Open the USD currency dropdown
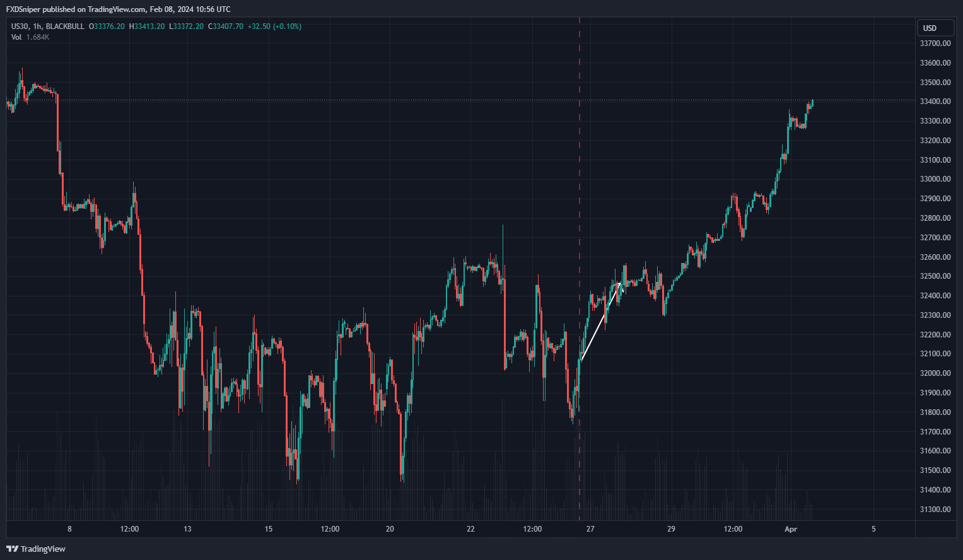This screenshot has width=963, height=560. 935,28
